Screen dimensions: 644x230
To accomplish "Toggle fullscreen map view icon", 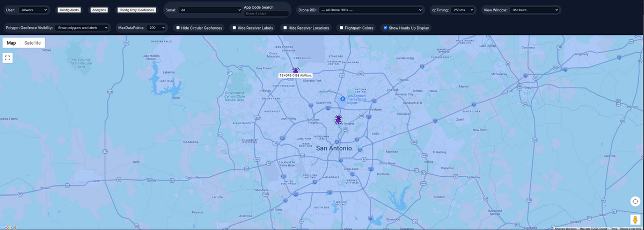I will coord(8,57).
